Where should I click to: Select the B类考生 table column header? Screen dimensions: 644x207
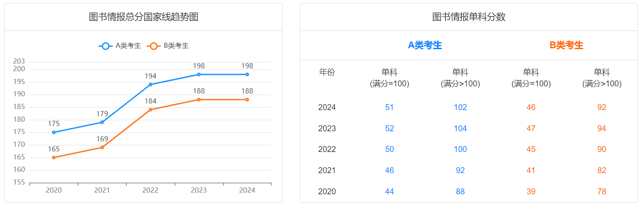(x=566, y=45)
